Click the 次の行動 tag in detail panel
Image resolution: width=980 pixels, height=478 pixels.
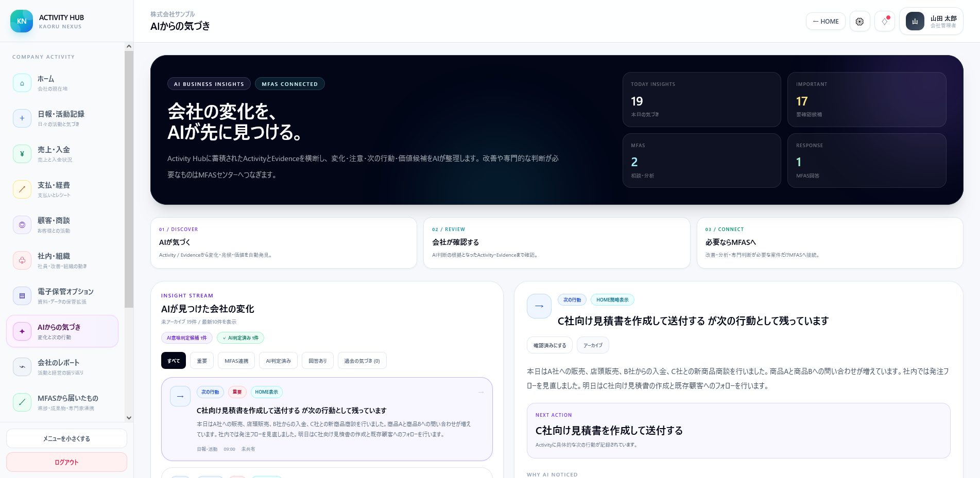pyautogui.click(x=572, y=300)
